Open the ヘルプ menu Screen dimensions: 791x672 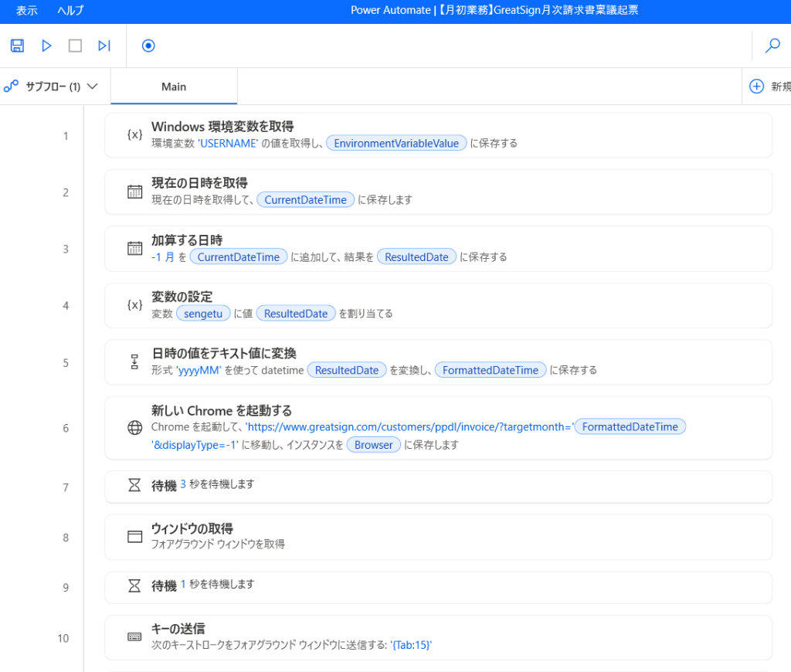(70, 11)
